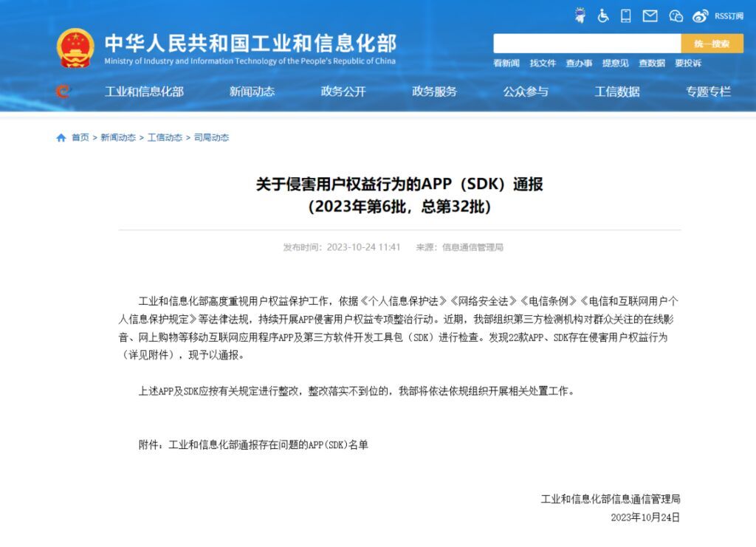
Task: Open 工信动态 in the breadcrumb
Action: tap(165, 138)
